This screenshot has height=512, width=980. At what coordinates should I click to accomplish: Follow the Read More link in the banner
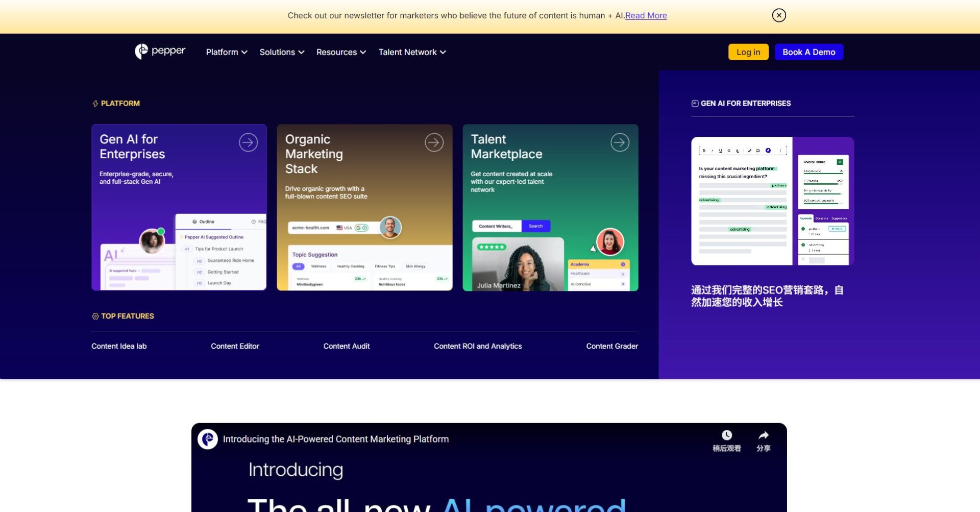point(646,15)
